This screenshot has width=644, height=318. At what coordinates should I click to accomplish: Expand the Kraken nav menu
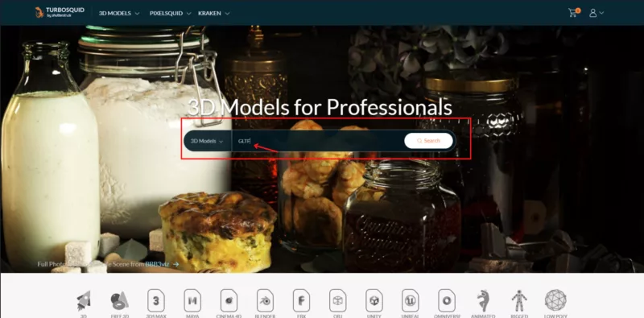click(x=213, y=13)
